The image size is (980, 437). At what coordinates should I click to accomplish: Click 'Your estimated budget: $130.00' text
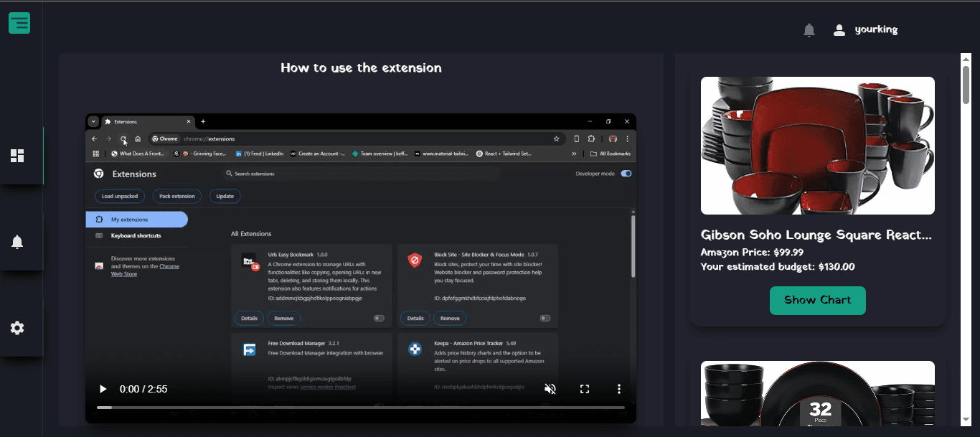(778, 267)
